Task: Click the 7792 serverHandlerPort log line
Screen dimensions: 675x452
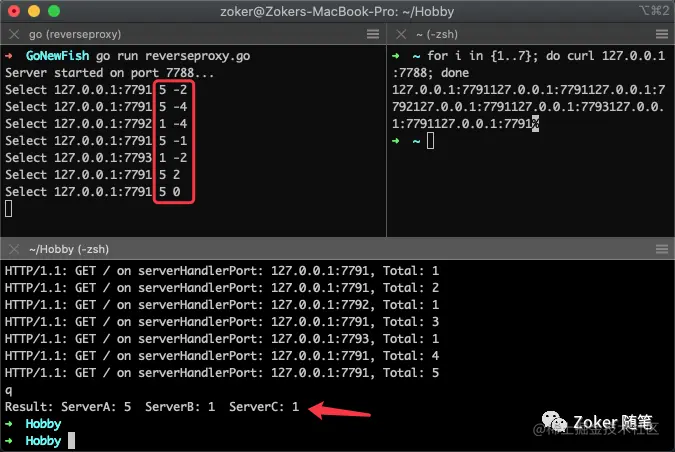Action: (x=222, y=305)
